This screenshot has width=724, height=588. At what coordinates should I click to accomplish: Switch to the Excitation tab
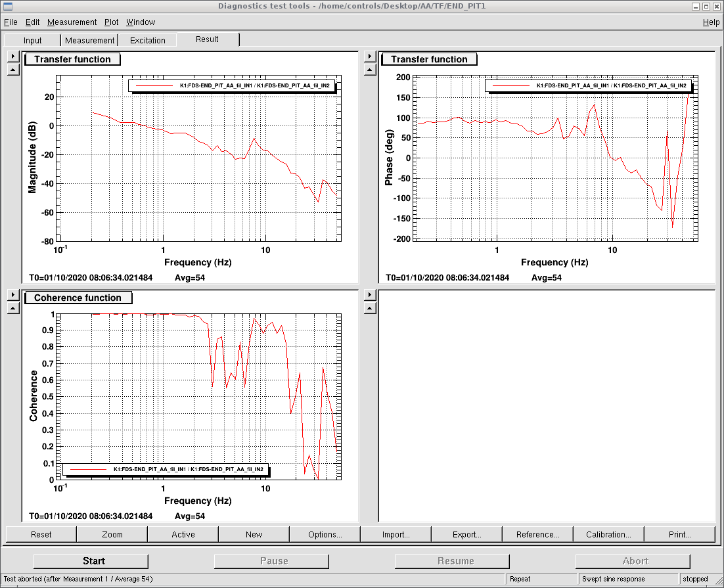coord(148,40)
